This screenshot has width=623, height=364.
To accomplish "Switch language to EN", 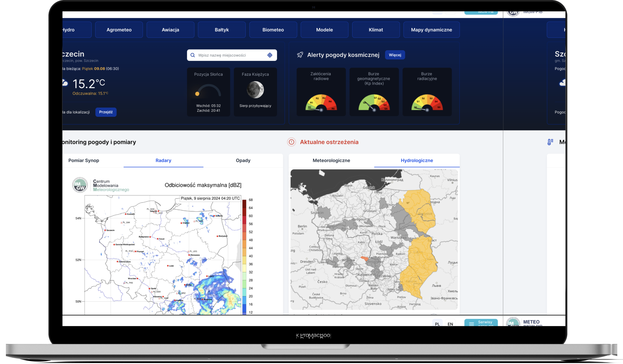I will pyautogui.click(x=450, y=324).
